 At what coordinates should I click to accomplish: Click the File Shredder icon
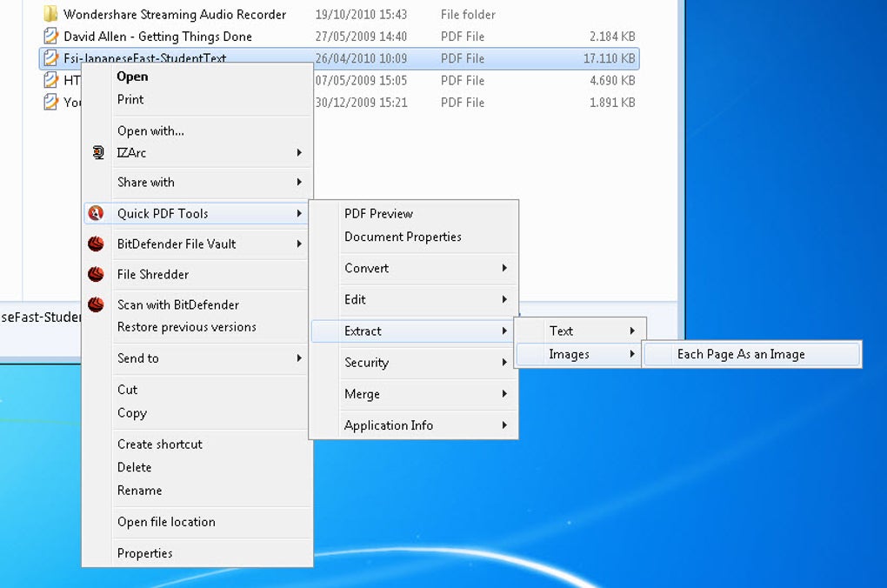click(96, 274)
